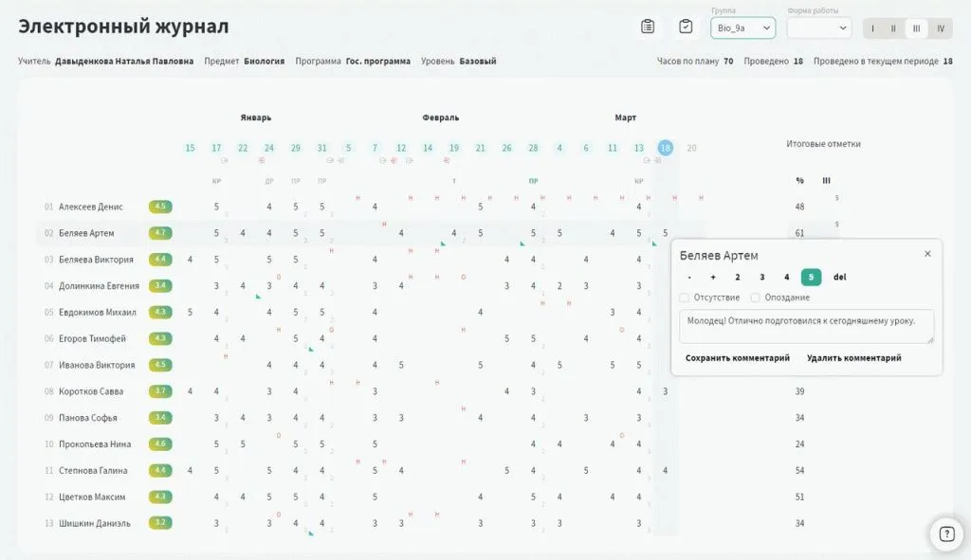Image resolution: width=971 pixels, height=560 pixels.
Task: Click the plus mark in grade popup
Action: point(713,277)
